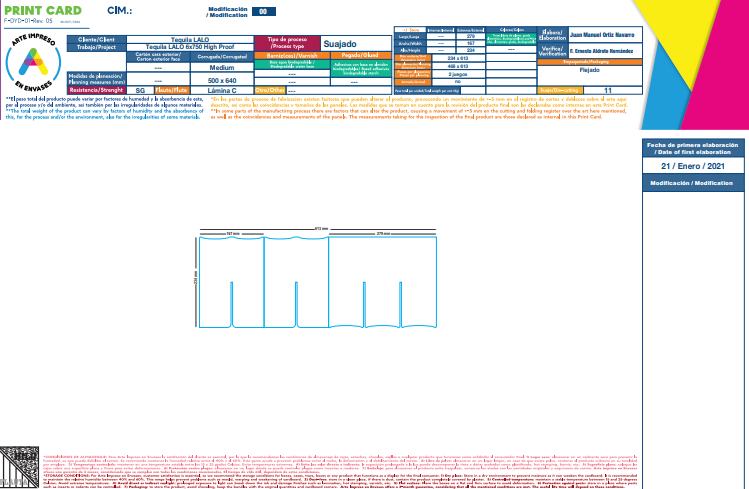This screenshot has height=489, width=749.
Task: Select the Modificación number field showing 00
Action: 264,11
